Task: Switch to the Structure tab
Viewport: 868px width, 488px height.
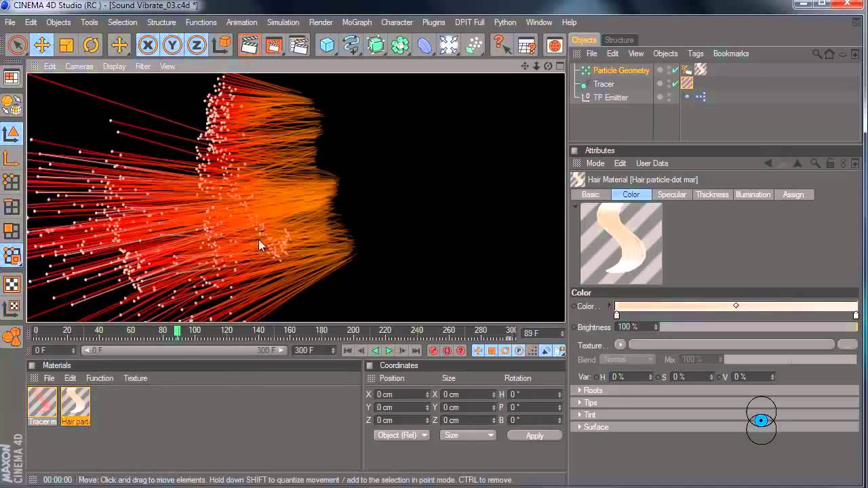Action: [x=619, y=40]
